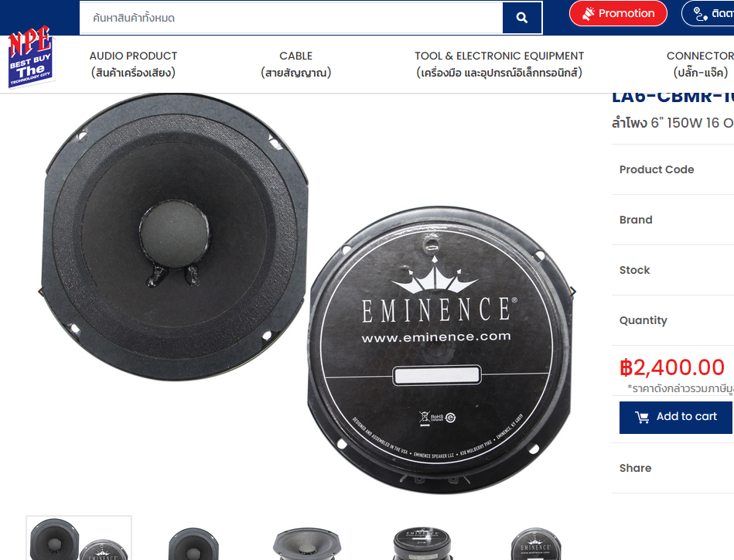This screenshot has width=734, height=560.
Task: Click the Promotion megaphone button
Action: [x=618, y=13]
